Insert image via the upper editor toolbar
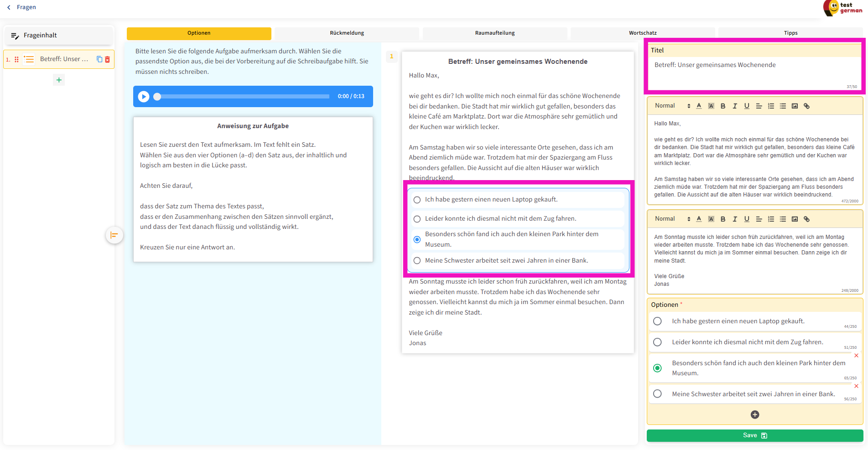Image resolution: width=868 pixels, height=450 pixels. tap(795, 106)
